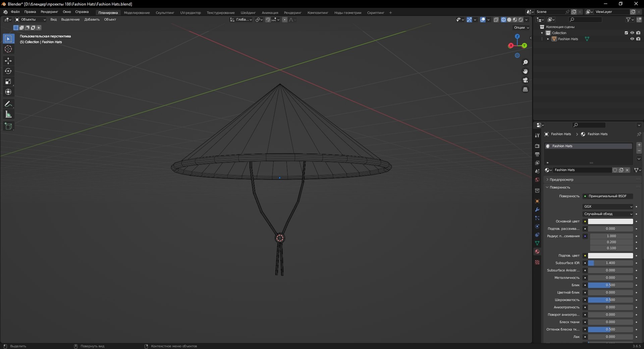Open the Рендеринг menu in top bar

(49, 12)
